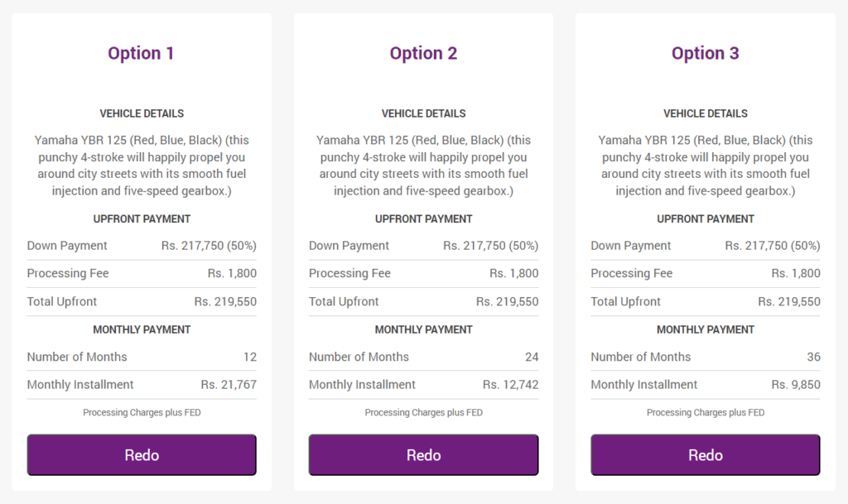Screen dimensions: 848x504
Task: Click Option 1 Vehicle Details description text
Action: click(142, 166)
